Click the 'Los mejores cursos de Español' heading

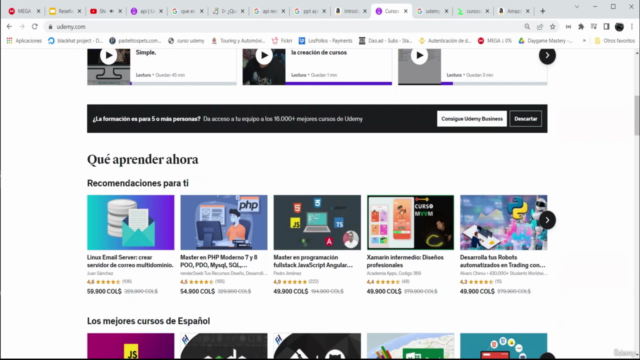(x=149, y=321)
